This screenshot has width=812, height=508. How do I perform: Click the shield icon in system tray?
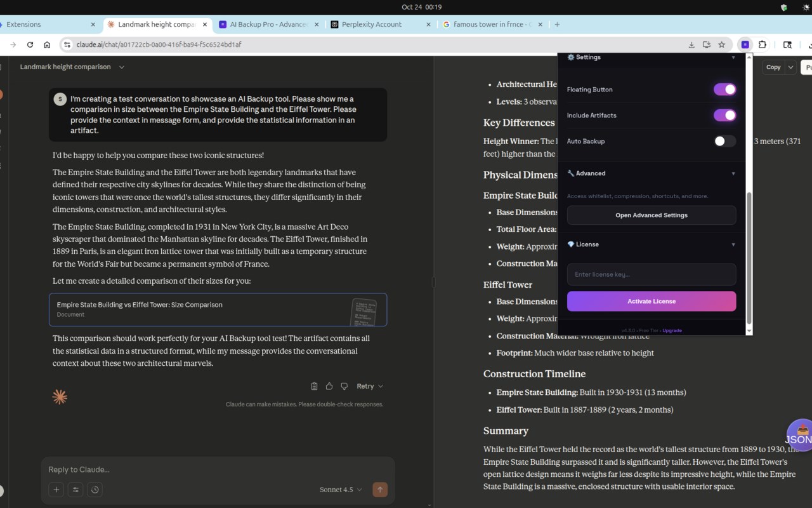coord(784,7)
